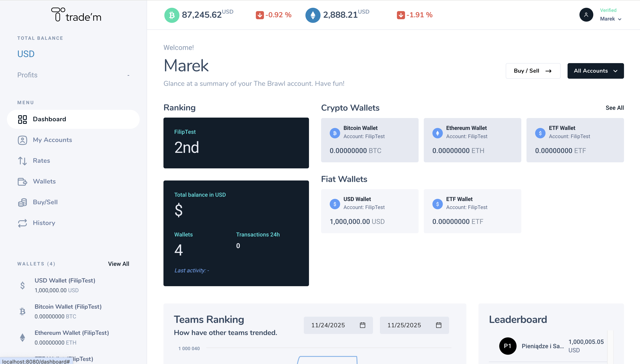Open the All Accounts dropdown
The height and width of the screenshot is (364, 640).
(595, 71)
